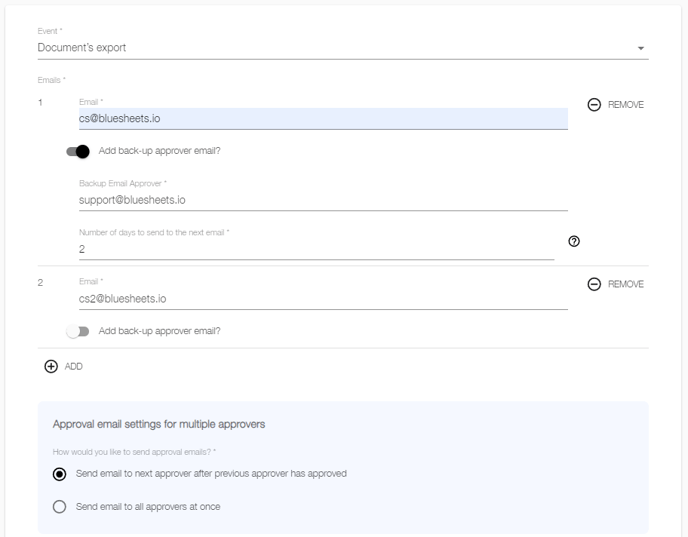Click 'Send email to all approvers at once' text
Screen dimensions: 688x537
(148, 507)
